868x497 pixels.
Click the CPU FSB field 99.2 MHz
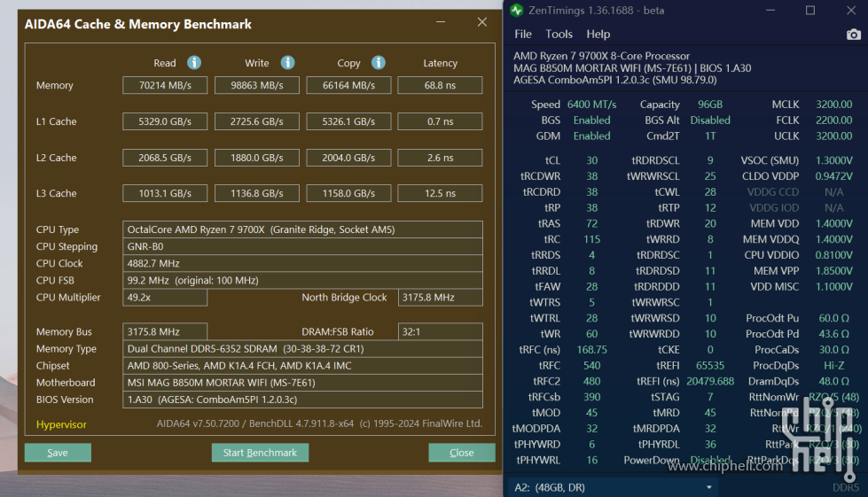point(303,280)
